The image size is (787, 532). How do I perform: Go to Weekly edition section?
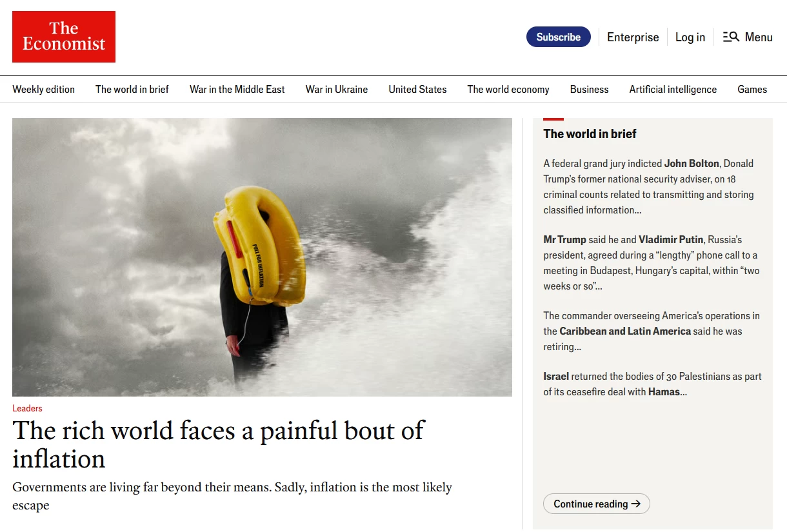click(43, 90)
